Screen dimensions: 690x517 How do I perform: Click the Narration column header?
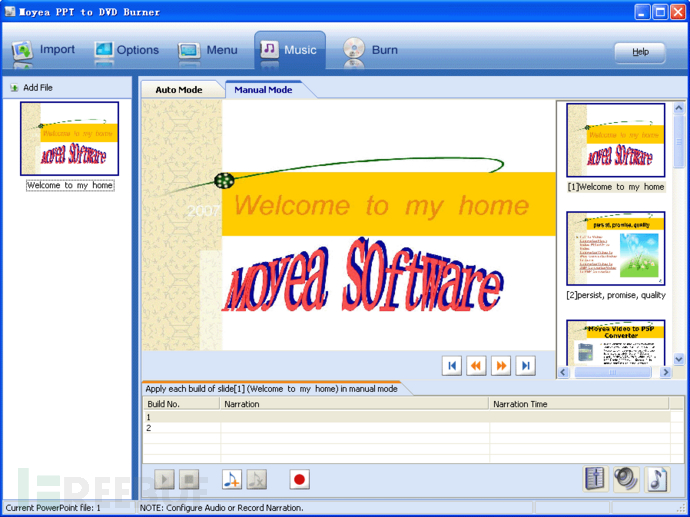click(355, 404)
